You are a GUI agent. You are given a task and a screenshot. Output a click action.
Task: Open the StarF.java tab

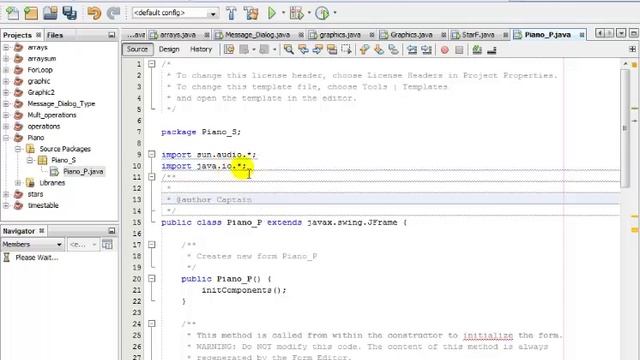click(x=478, y=35)
